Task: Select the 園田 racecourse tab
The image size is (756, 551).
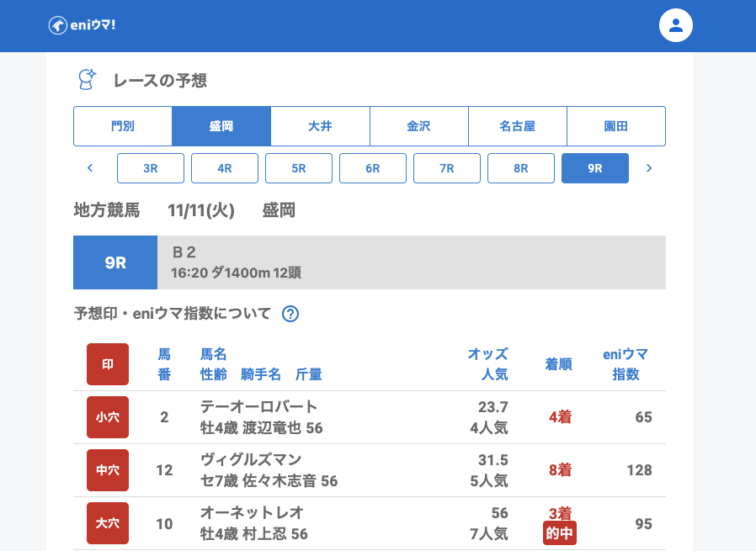Action: point(616,126)
